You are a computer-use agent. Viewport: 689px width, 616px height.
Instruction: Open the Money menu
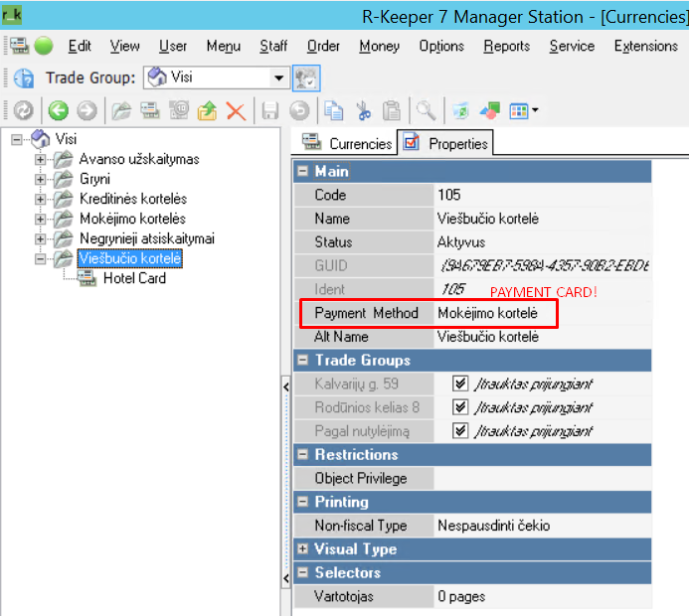pos(379,46)
